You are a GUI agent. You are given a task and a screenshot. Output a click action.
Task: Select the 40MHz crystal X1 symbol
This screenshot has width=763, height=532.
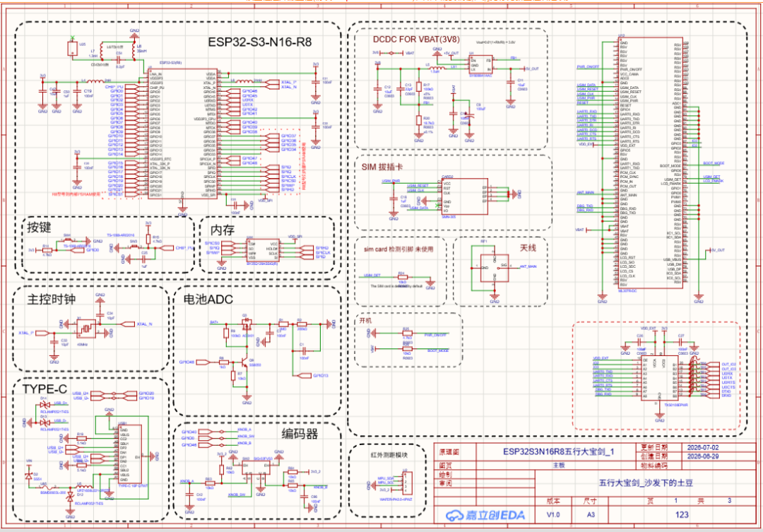(87, 329)
